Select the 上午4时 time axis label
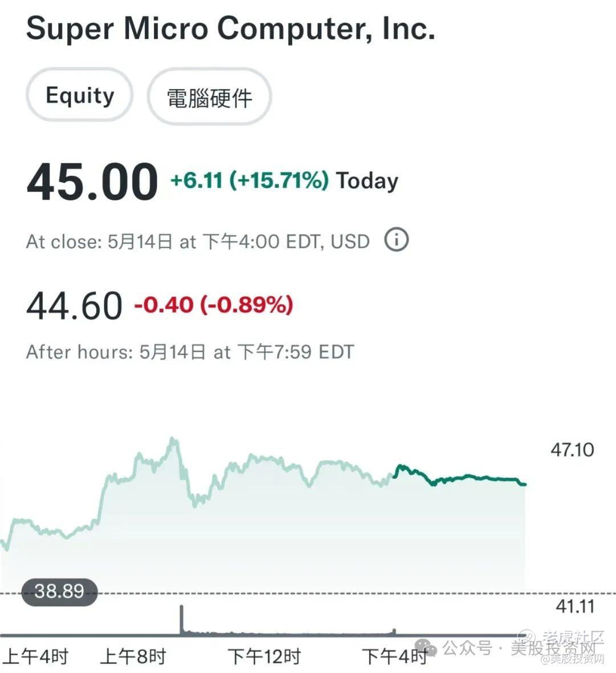The width and height of the screenshot is (616, 673). tap(35, 656)
